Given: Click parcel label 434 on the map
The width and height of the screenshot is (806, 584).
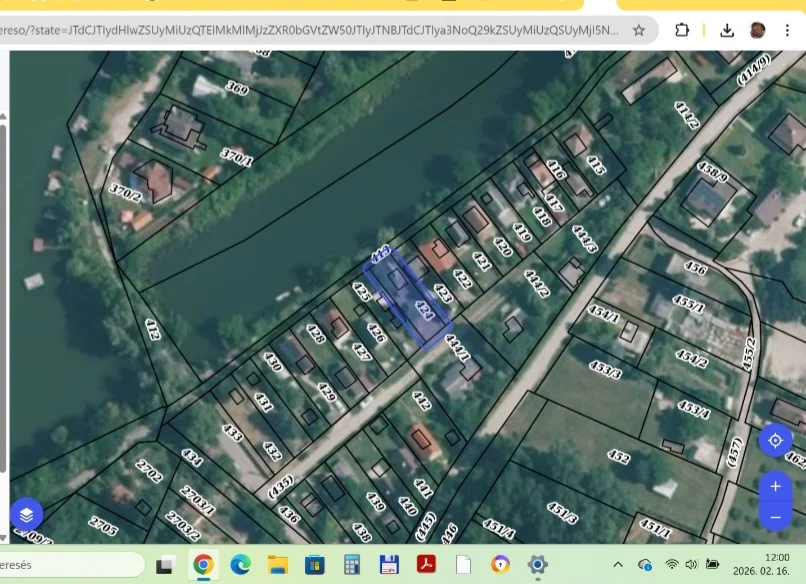Looking at the screenshot, I should (191, 457).
